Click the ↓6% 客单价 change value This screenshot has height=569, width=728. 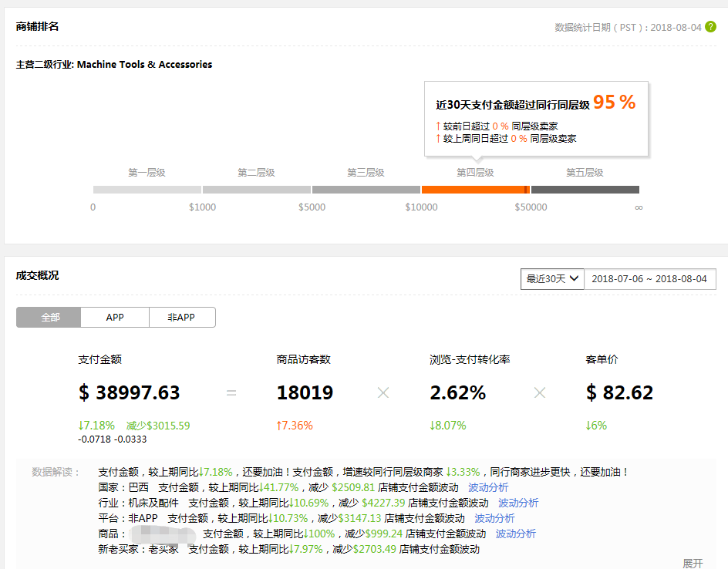(596, 426)
